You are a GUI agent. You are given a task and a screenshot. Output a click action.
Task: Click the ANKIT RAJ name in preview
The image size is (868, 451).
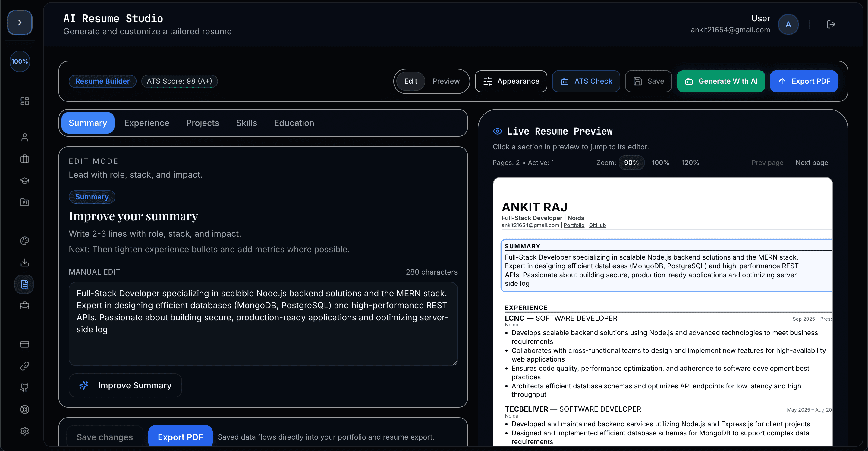(x=534, y=207)
